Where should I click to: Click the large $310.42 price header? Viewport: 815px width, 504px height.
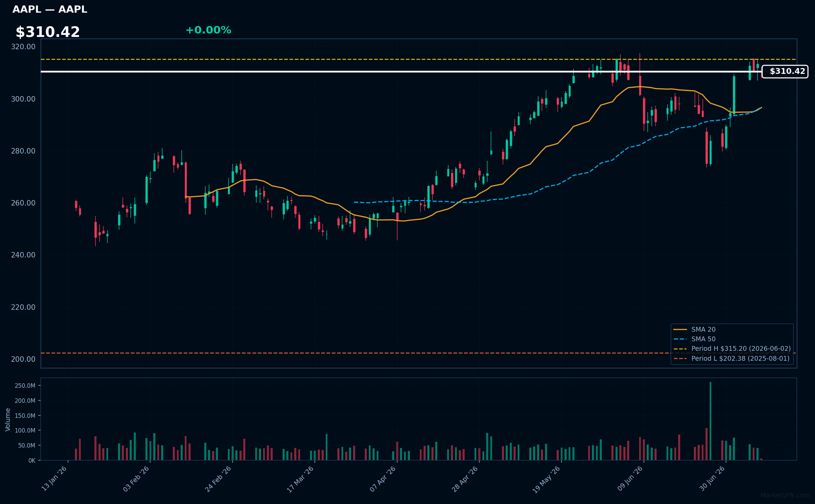pos(48,32)
